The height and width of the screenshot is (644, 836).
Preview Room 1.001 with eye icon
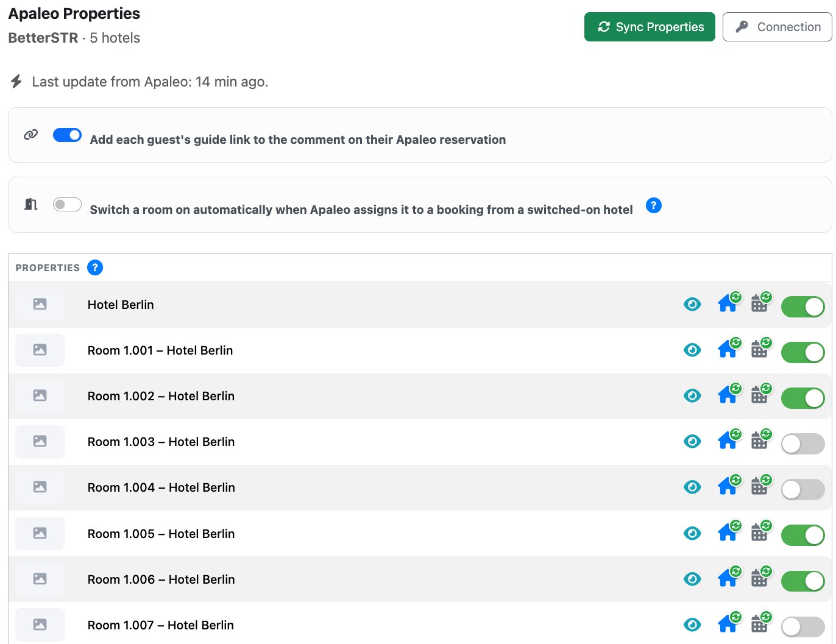[692, 350]
